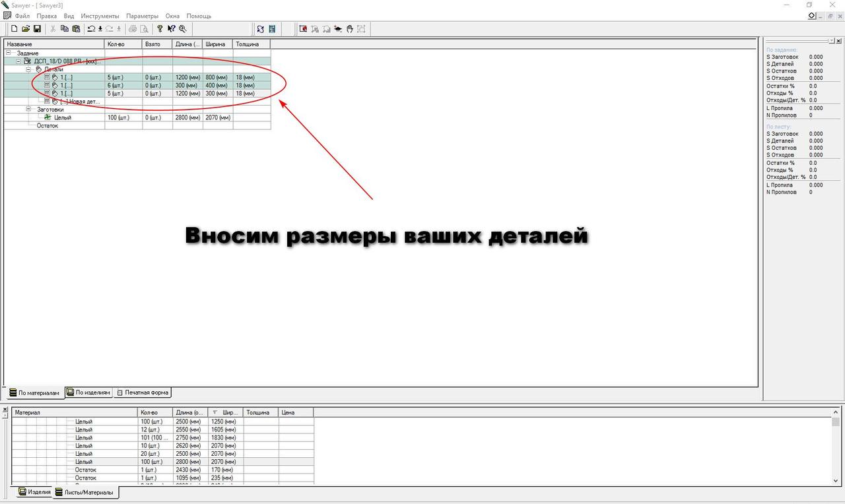This screenshot has width=845, height=504.
Task: Open a file with folder icon
Action: pos(26,29)
